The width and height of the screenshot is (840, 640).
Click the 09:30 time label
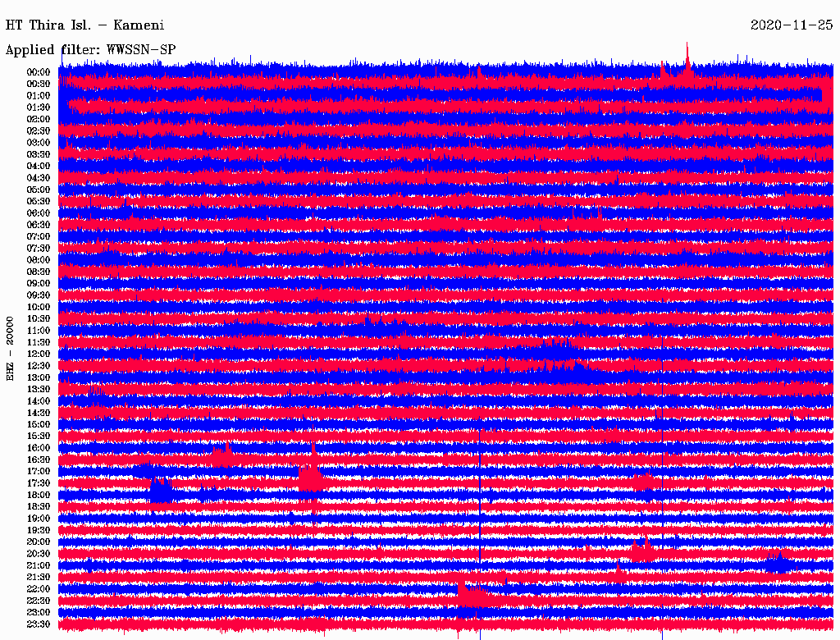39,295
